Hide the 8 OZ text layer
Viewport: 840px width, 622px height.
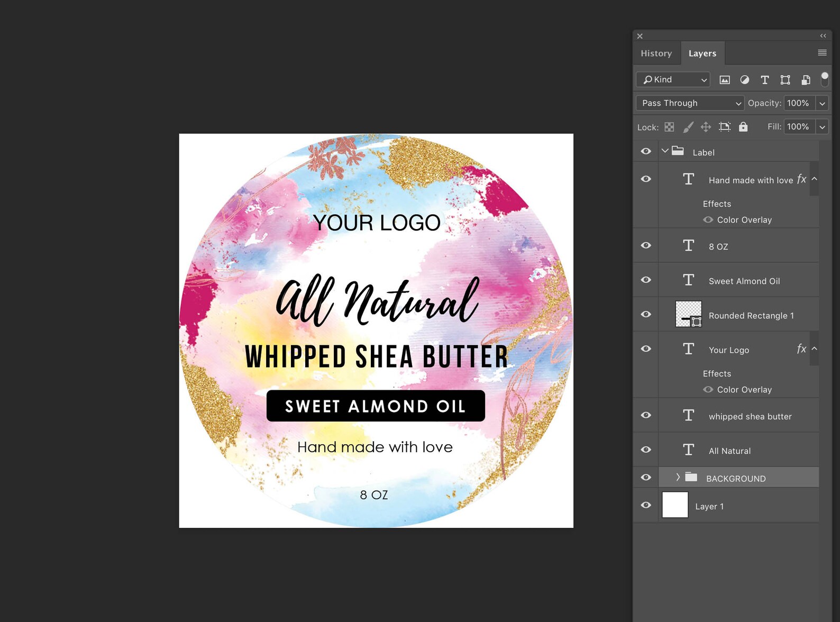pyautogui.click(x=646, y=245)
